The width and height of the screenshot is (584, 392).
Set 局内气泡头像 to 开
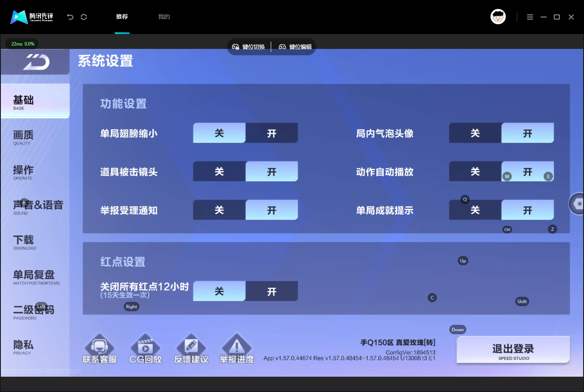[x=527, y=133]
